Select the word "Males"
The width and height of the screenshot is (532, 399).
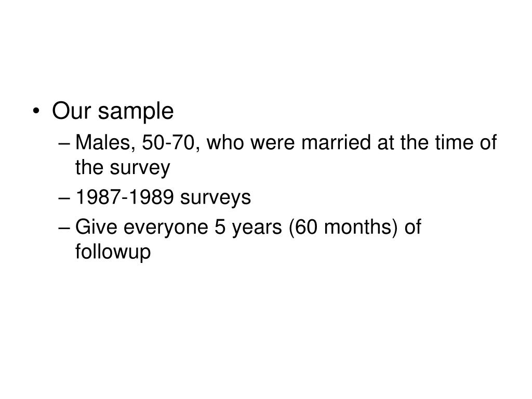tap(103, 142)
